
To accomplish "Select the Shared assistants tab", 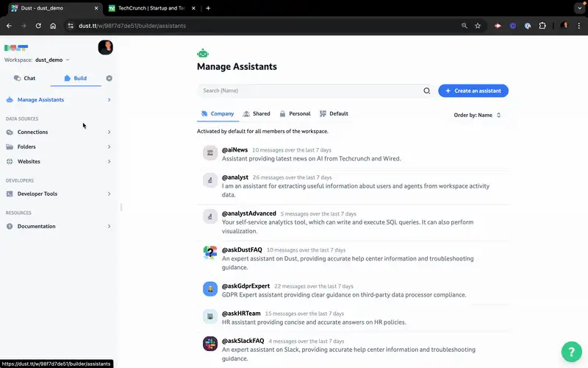I will click(257, 113).
